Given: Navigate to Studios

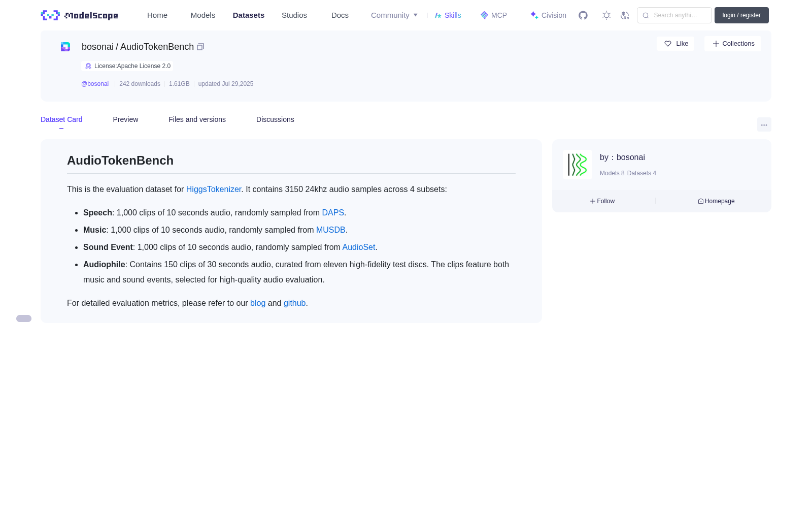Looking at the screenshot, I should point(294,15).
